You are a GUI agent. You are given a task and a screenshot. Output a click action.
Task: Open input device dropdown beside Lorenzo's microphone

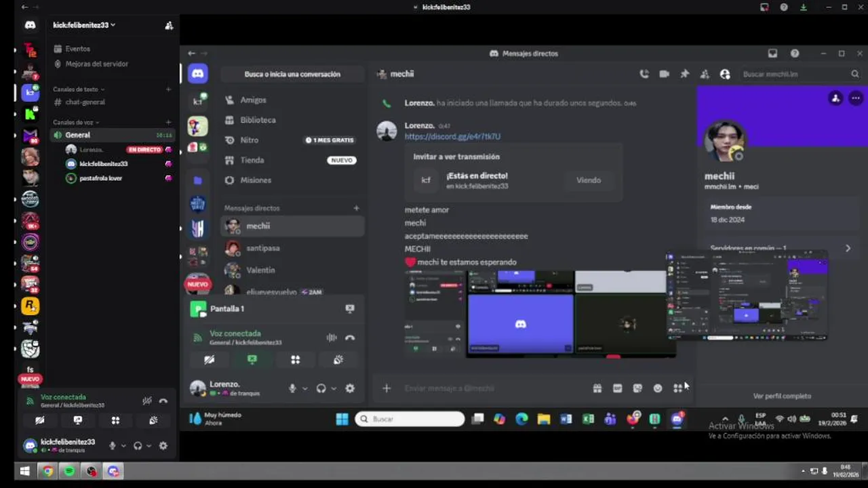coord(304,388)
